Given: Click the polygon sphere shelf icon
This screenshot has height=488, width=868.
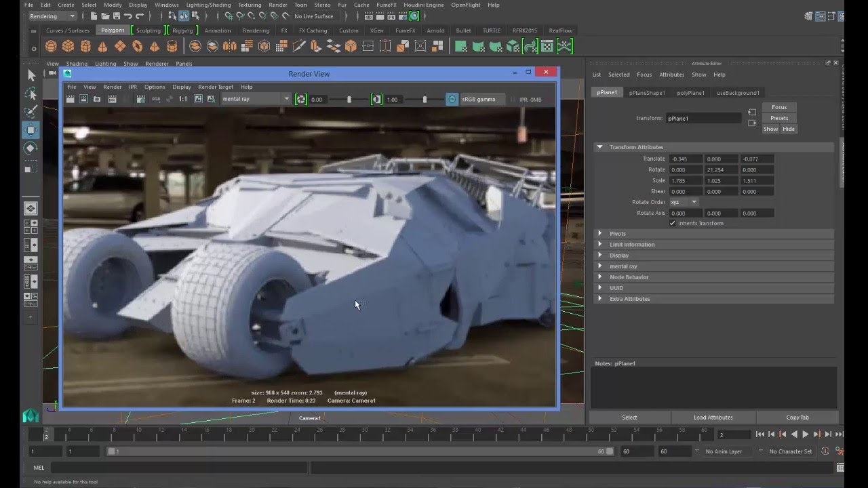Looking at the screenshot, I should click(x=51, y=46).
